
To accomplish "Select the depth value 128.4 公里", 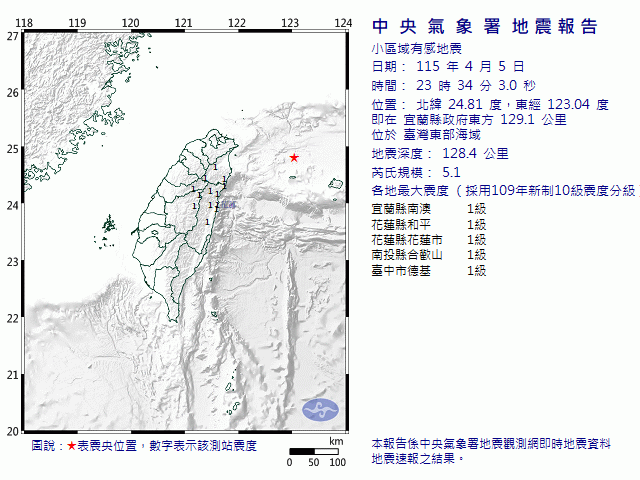I will tap(476, 154).
